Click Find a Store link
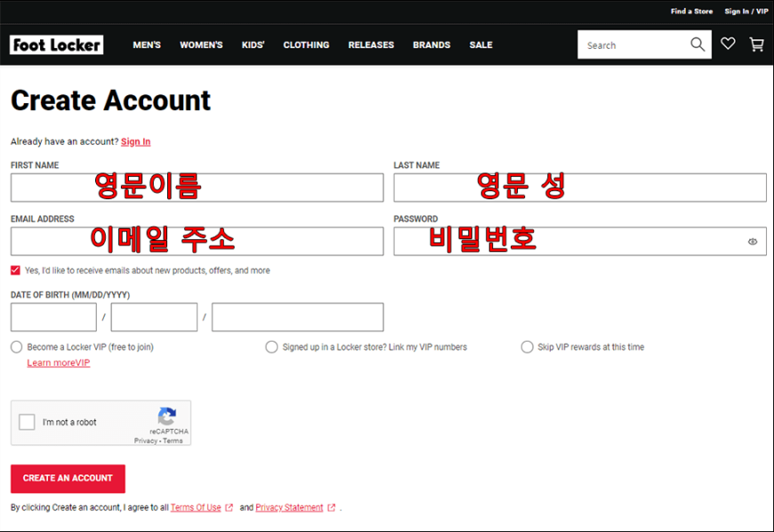This screenshot has width=774, height=532. pyautogui.click(x=691, y=11)
